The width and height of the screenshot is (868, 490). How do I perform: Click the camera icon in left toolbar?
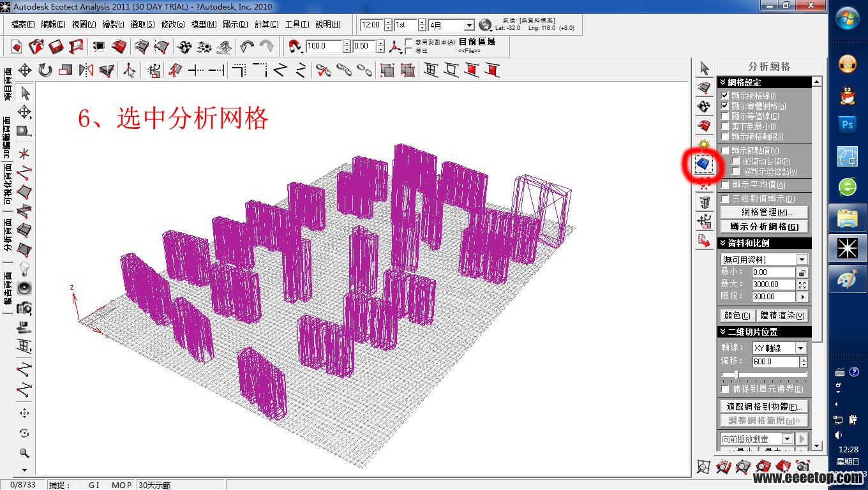(x=25, y=308)
